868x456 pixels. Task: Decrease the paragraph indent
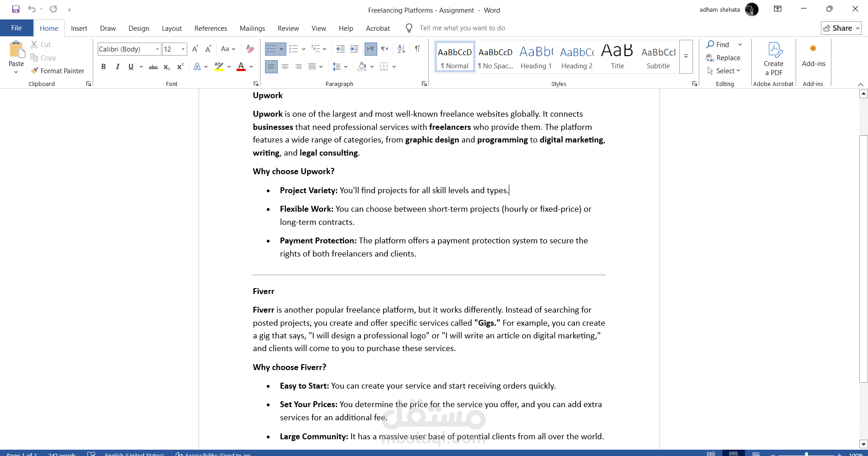coord(341,49)
